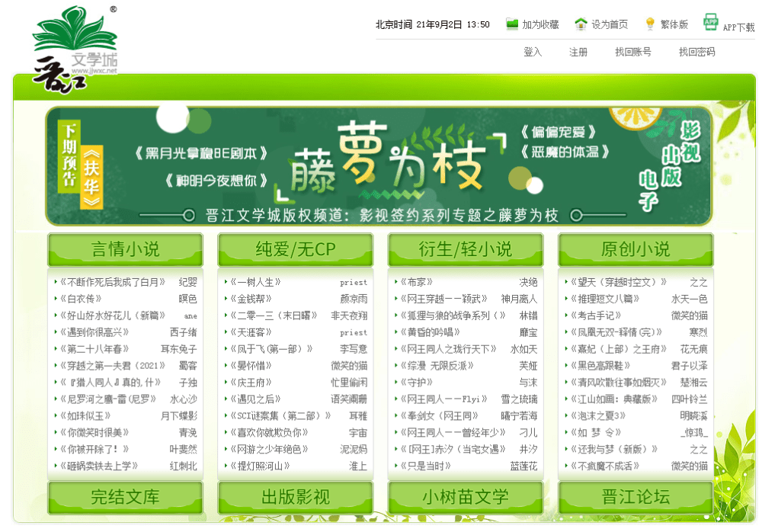Open novel 《遇到你很高兴》
The height and width of the screenshot is (532, 762).
point(94,332)
